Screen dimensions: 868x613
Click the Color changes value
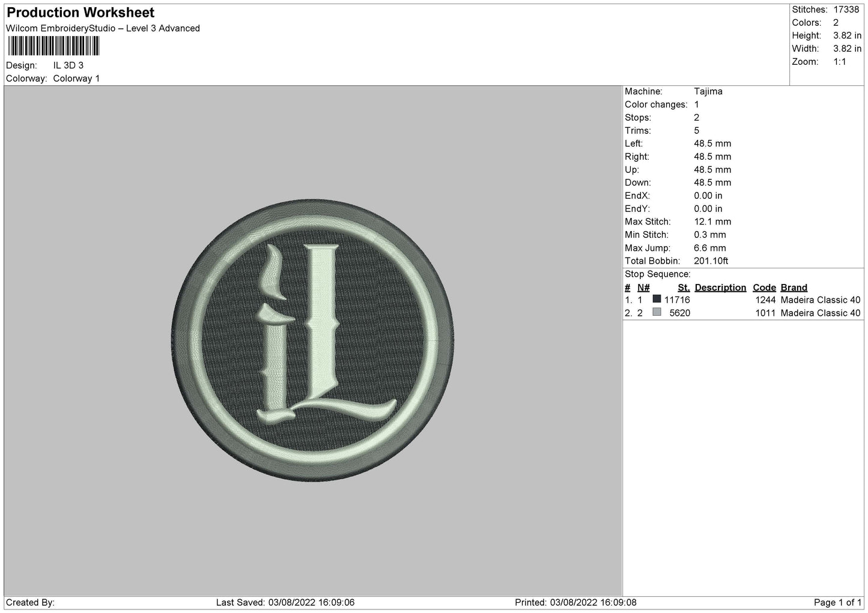coord(697,104)
